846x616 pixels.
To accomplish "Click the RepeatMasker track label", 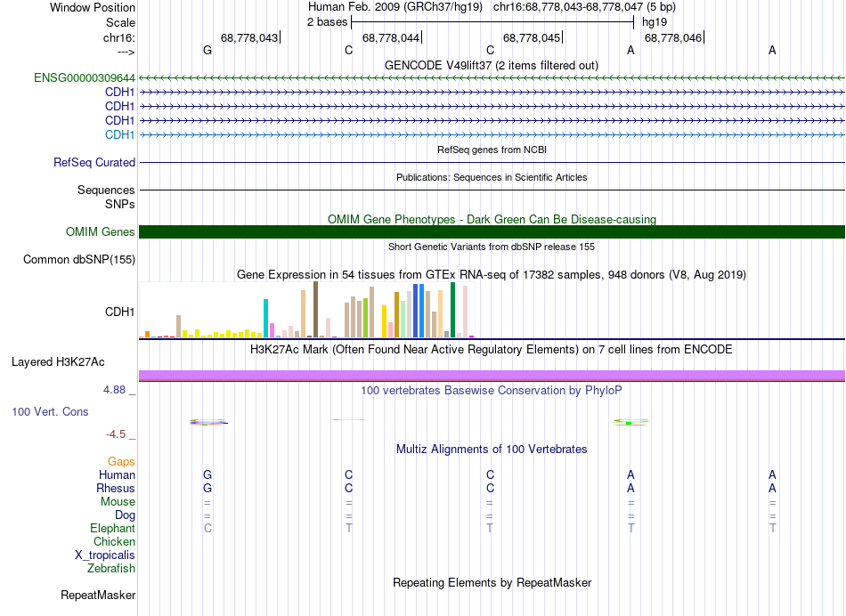I will (x=98, y=595).
